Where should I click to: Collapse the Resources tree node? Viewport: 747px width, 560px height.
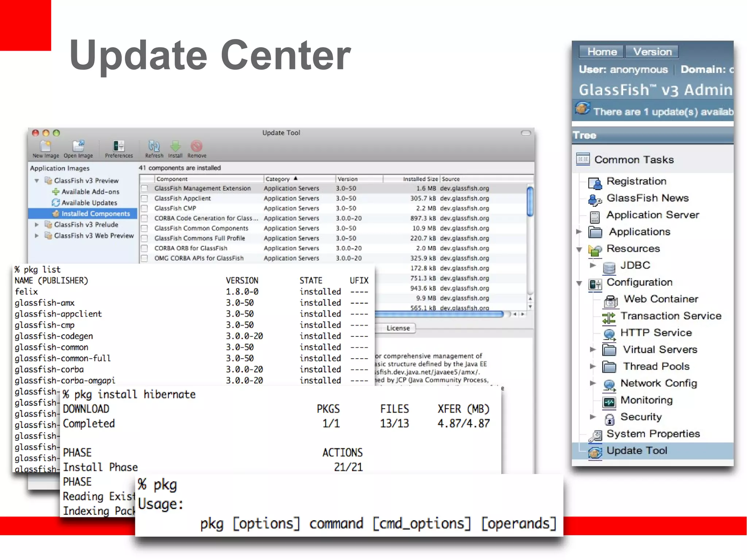coord(579,250)
